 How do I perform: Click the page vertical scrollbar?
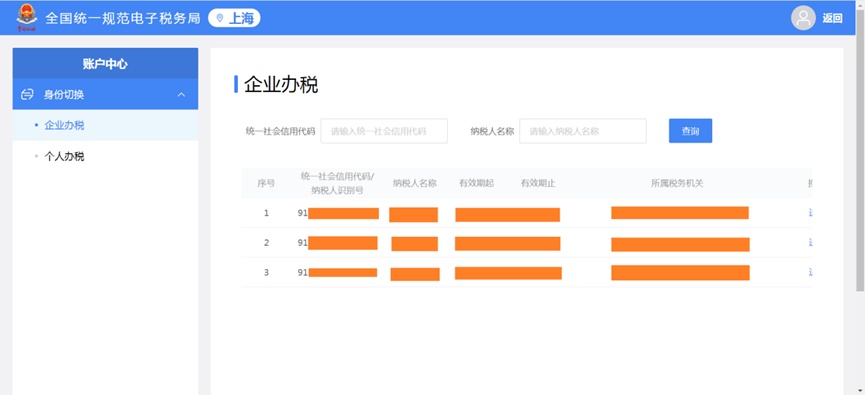[x=860, y=149]
